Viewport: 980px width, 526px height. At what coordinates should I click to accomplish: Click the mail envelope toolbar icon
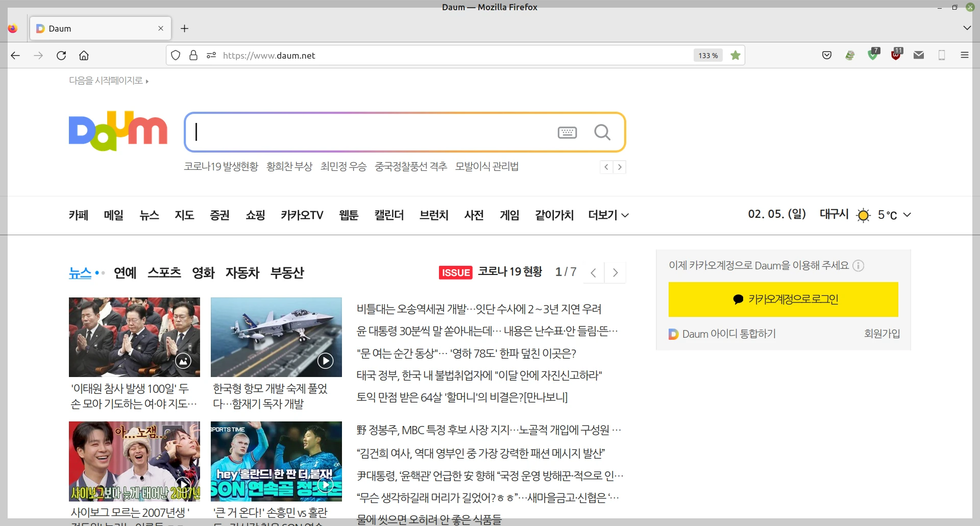coord(919,55)
